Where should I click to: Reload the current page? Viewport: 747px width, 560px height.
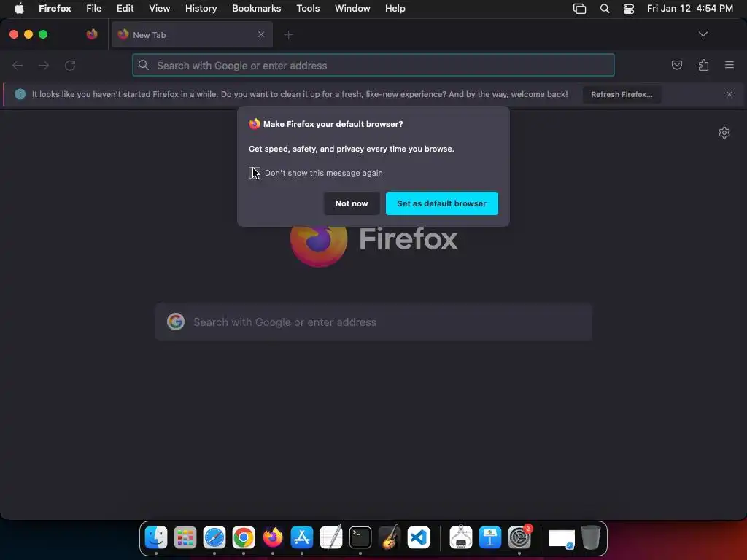tap(70, 65)
